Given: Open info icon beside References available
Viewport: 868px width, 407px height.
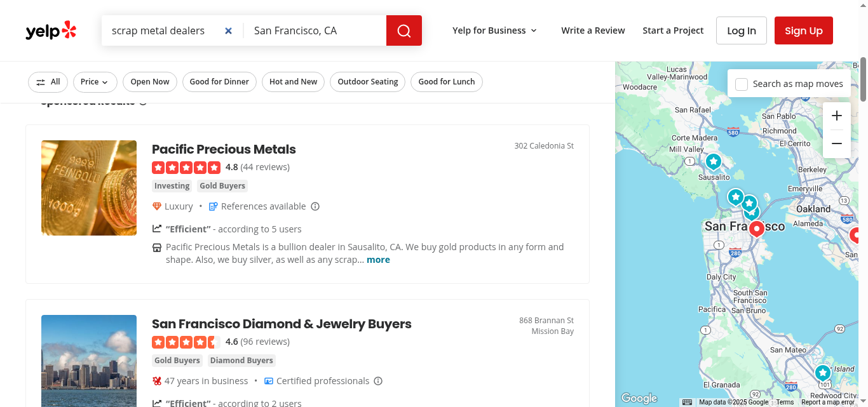Looking at the screenshot, I should [x=315, y=206].
